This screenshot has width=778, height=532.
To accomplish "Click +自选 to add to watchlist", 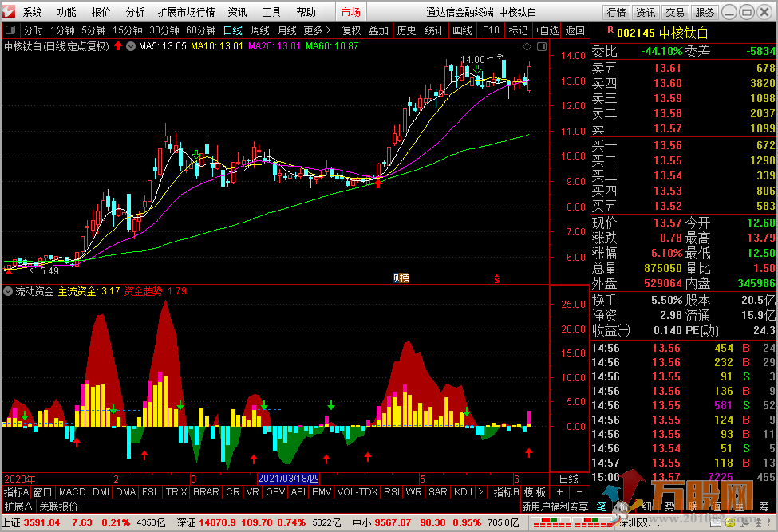I will [547, 31].
